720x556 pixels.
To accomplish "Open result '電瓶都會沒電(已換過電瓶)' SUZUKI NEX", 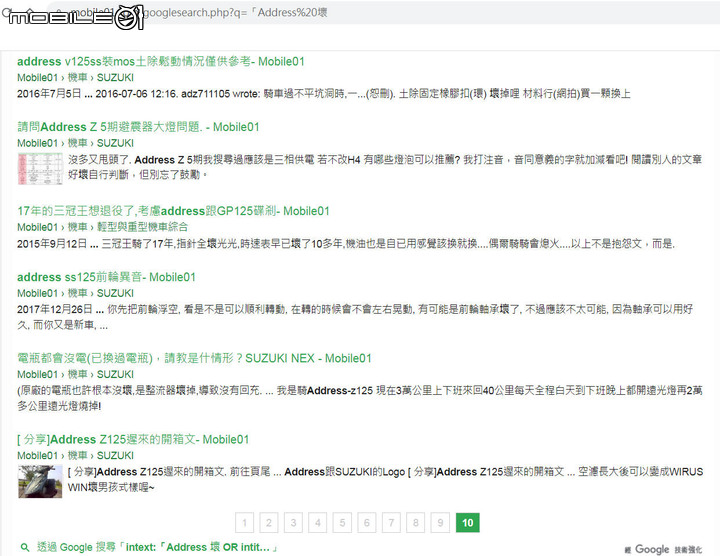I will click(x=194, y=358).
